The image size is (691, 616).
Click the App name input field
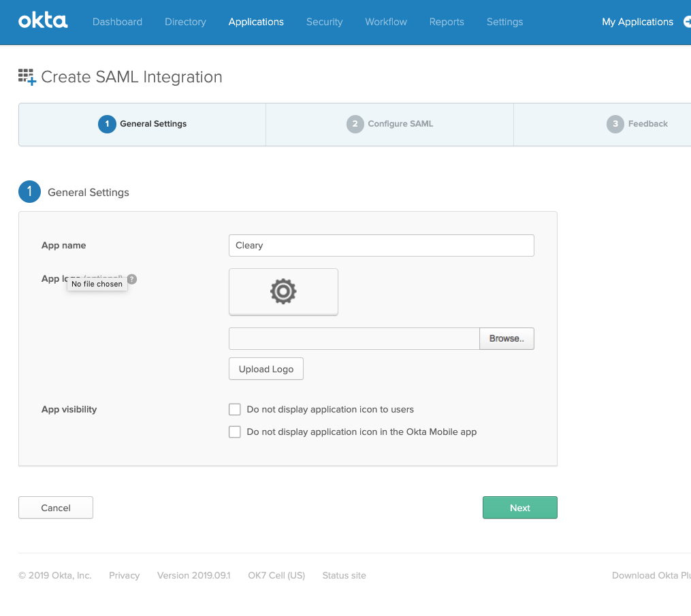tap(381, 246)
